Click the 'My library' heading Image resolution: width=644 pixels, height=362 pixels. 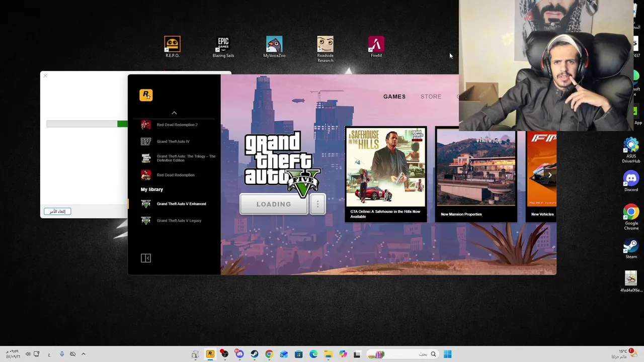[152, 190]
